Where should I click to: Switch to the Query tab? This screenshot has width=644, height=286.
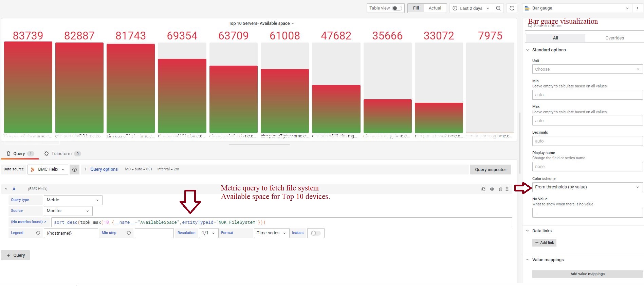click(20, 154)
